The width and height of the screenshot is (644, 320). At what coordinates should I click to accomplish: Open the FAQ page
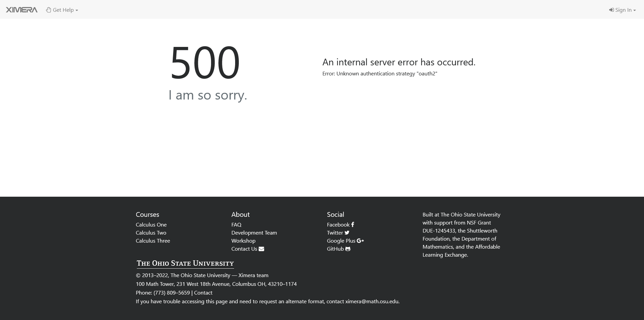pos(236,225)
